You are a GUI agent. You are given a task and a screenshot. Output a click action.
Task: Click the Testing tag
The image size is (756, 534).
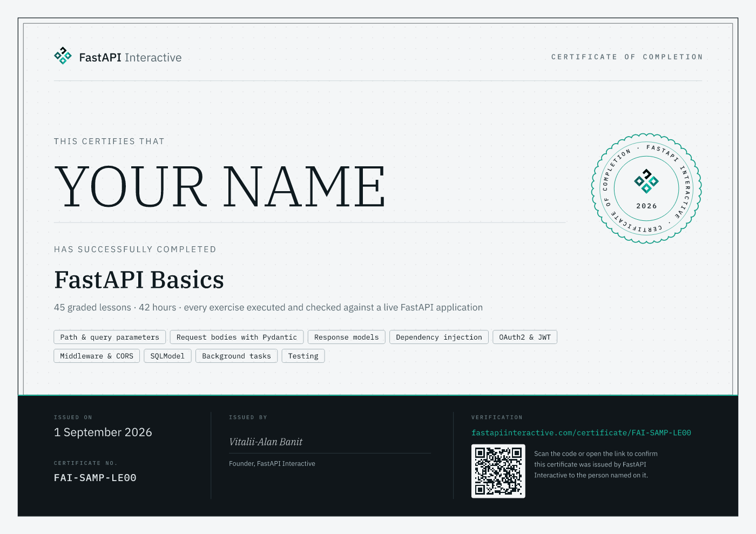tap(303, 356)
